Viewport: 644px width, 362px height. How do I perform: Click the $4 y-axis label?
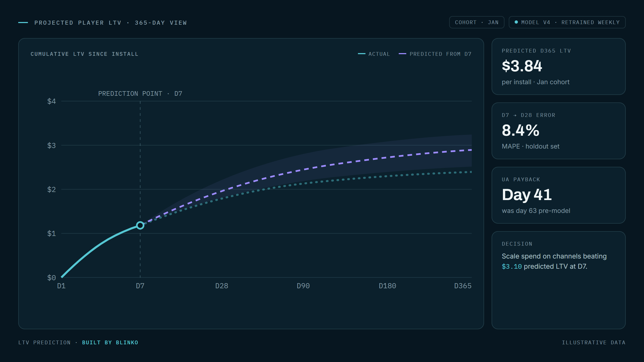(52, 101)
